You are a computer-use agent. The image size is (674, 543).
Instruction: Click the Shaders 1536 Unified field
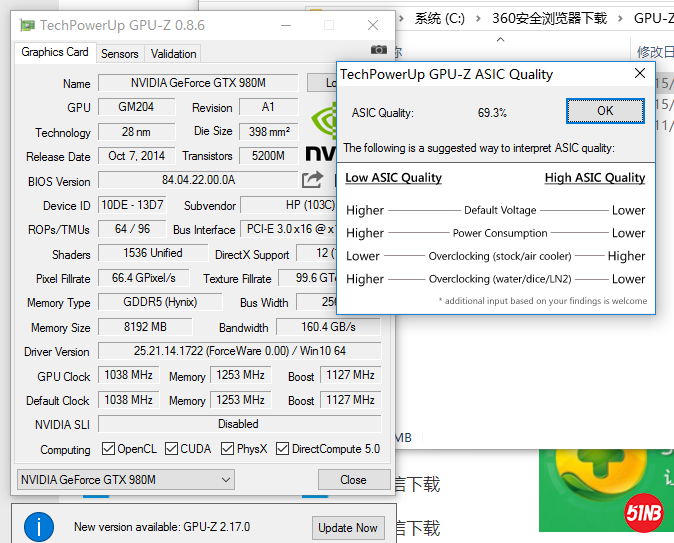coord(153,253)
